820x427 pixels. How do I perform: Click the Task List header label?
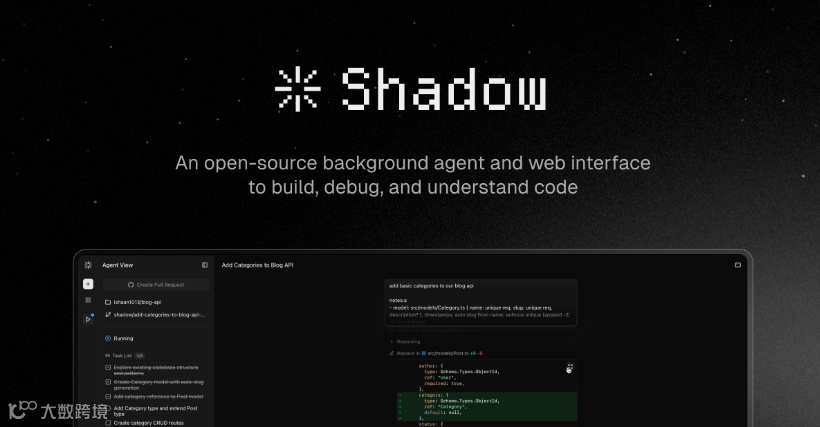(122, 356)
